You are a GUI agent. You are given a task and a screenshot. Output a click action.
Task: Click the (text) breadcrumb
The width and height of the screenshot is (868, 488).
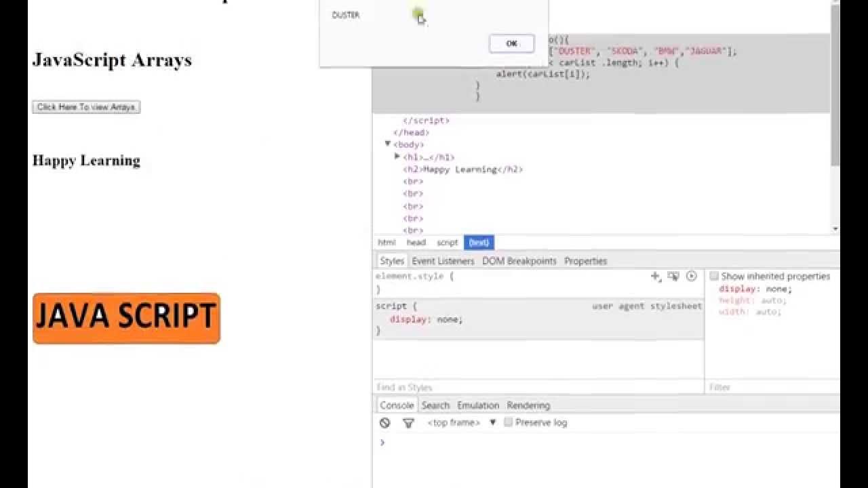(x=479, y=243)
